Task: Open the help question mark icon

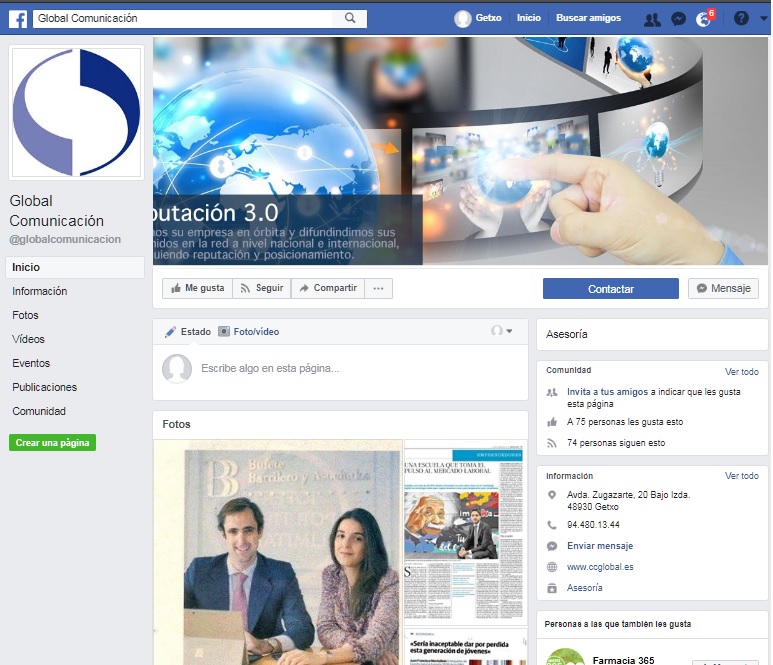Action: click(741, 18)
